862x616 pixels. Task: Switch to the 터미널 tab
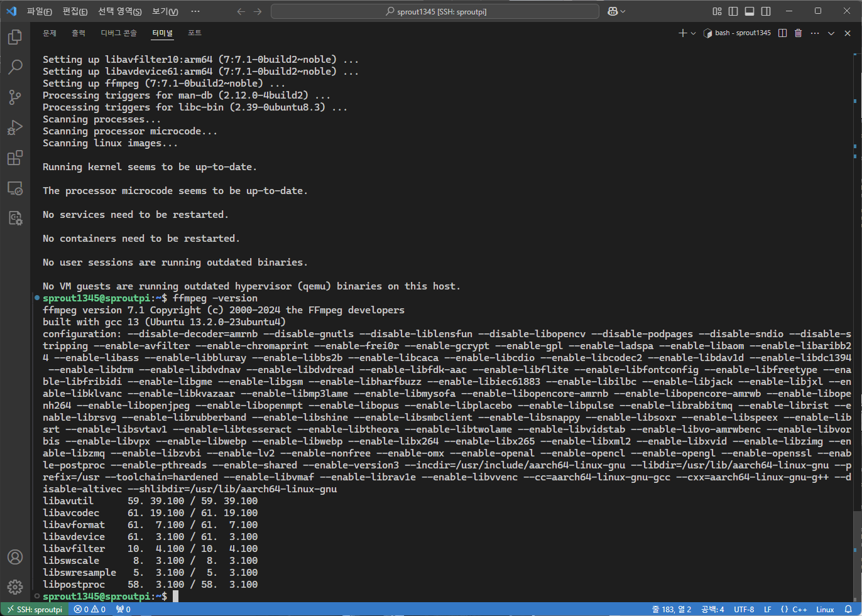pyautogui.click(x=162, y=33)
